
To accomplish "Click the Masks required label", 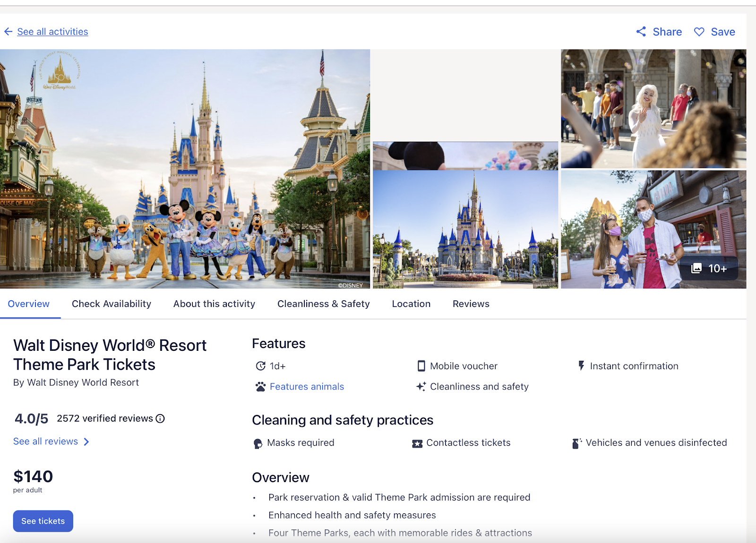I will coord(301,443).
